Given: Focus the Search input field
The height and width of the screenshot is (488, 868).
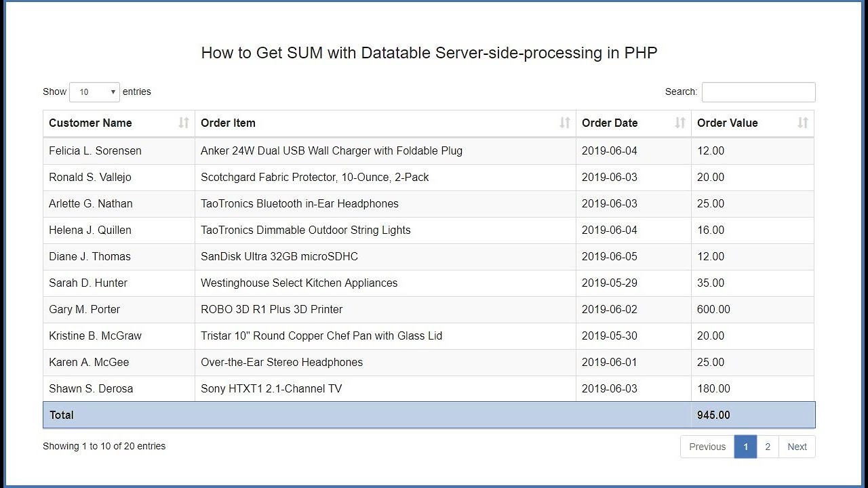Looking at the screenshot, I should tap(758, 92).
